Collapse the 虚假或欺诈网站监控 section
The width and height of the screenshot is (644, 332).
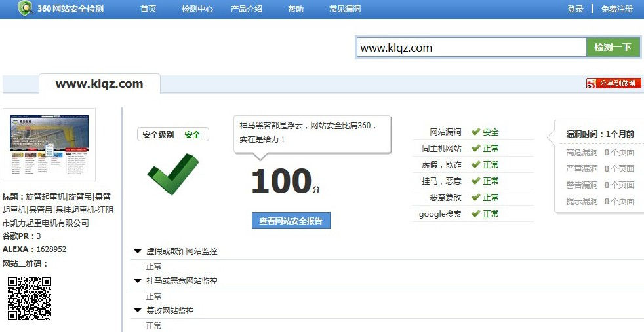(x=138, y=251)
